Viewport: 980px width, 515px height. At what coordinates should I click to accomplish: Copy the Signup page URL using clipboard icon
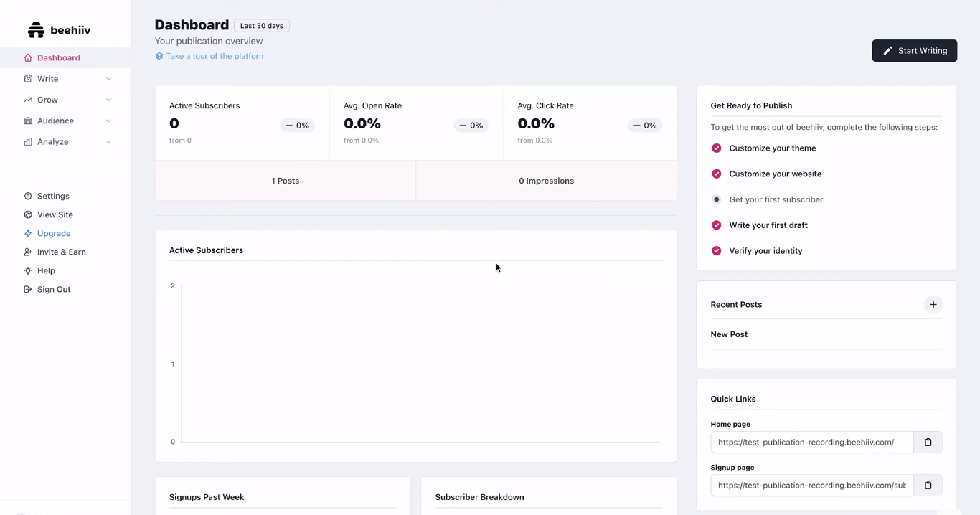click(928, 485)
